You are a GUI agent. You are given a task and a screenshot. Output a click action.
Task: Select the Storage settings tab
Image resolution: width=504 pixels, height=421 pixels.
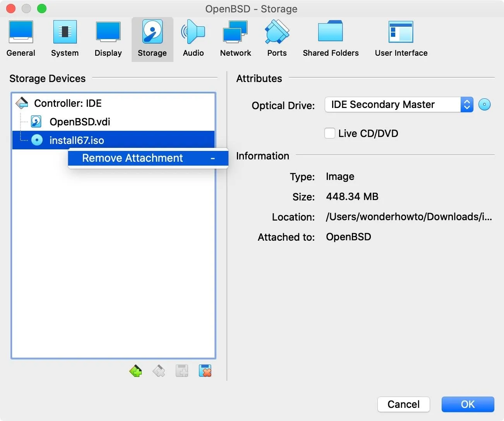(152, 39)
